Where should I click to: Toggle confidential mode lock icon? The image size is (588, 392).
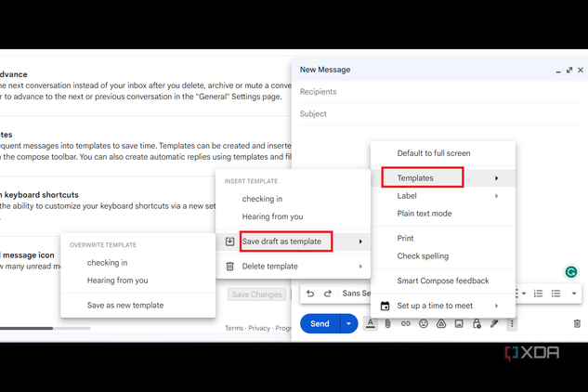tap(477, 323)
